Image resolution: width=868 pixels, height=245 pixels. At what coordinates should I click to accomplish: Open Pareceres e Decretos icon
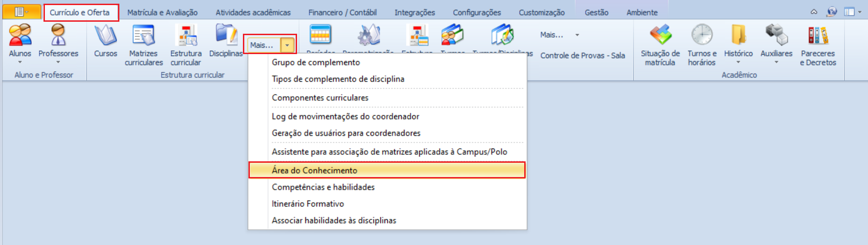click(x=818, y=35)
